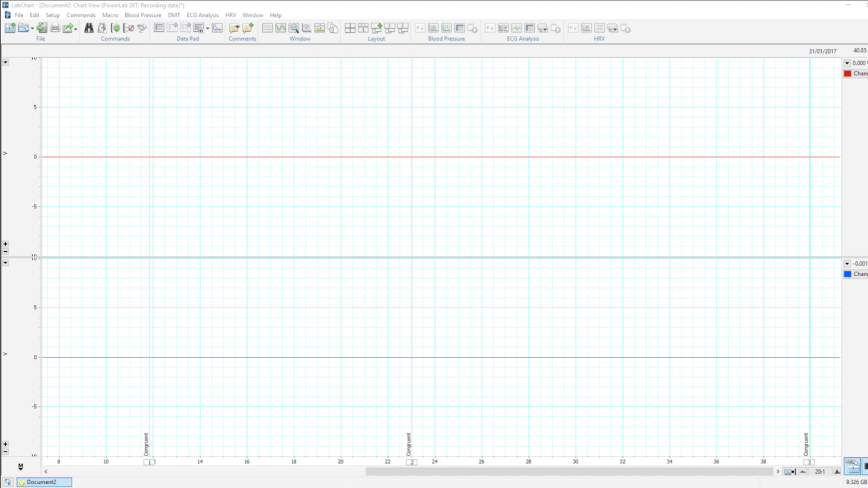Viewport: 868px width, 488px height.
Task: Click the plus button on top channel scale
Action: coord(5,244)
